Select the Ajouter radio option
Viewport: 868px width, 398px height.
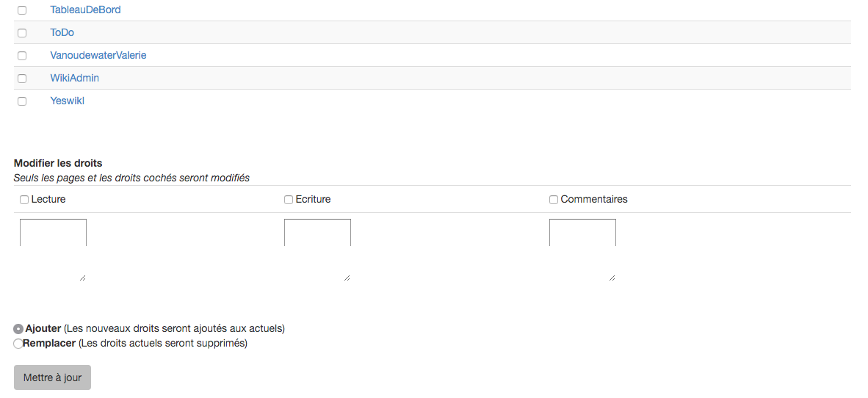point(18,329)
